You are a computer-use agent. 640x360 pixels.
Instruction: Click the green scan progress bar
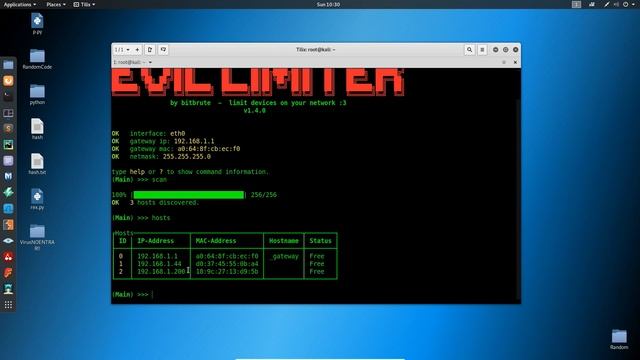[x=189, y=195]
